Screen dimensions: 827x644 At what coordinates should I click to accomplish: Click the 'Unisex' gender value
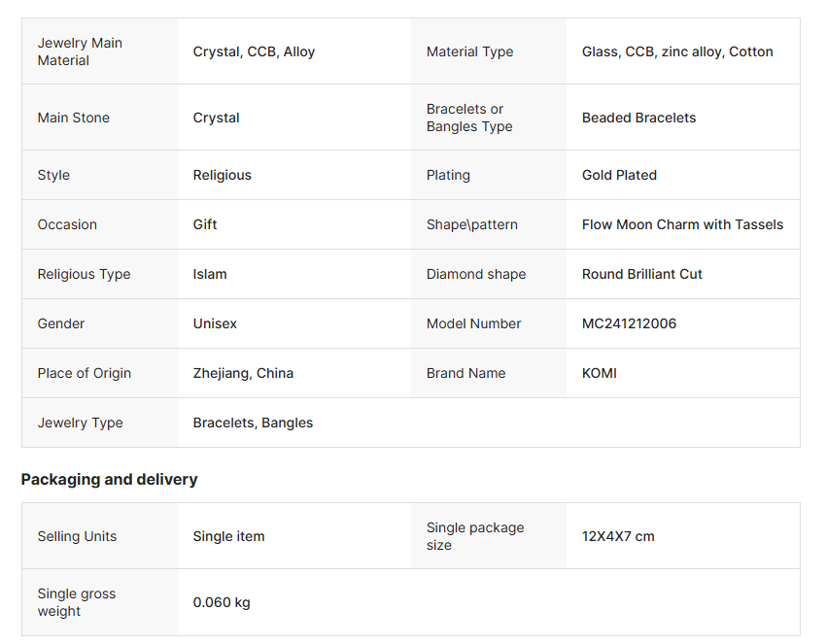point(215,323)
